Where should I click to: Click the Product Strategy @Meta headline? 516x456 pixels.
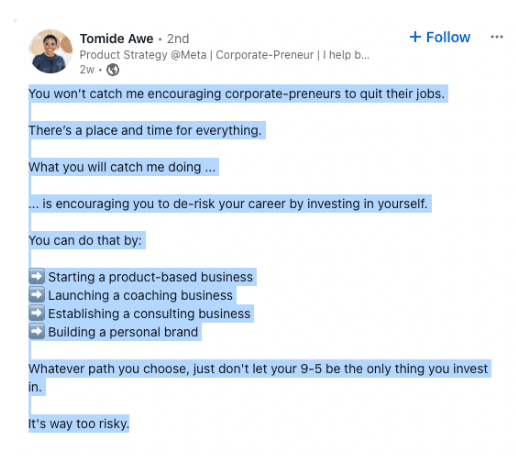[x=224, y=55]
